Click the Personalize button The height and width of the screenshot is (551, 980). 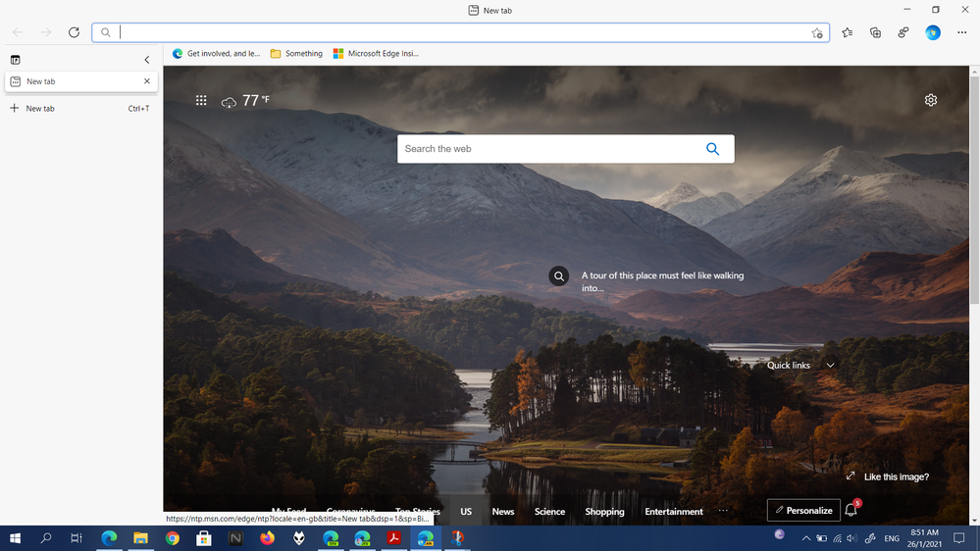pos(803,511)
